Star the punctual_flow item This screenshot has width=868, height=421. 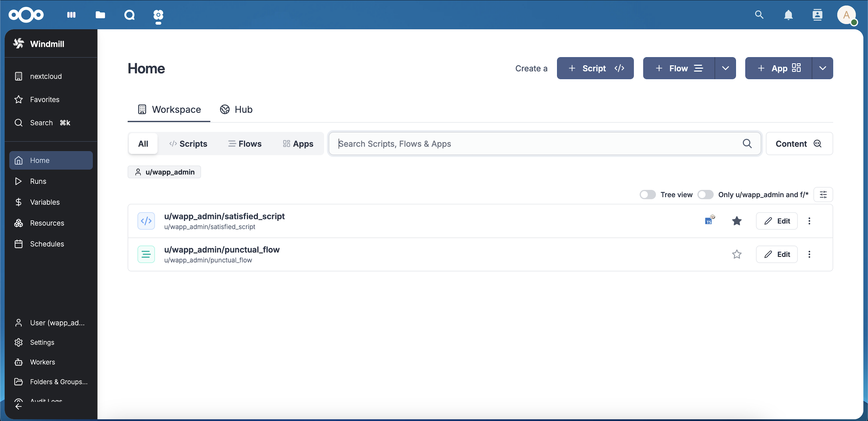(737, 254)
